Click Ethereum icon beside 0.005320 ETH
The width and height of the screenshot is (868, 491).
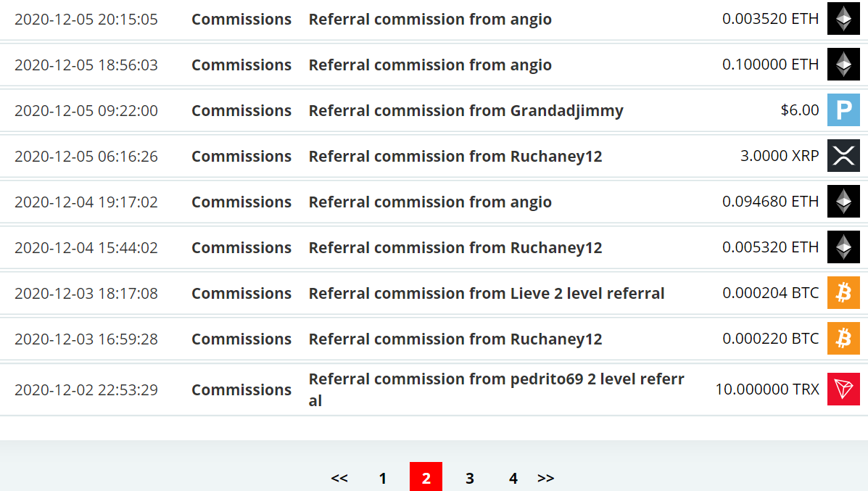(843, 247)
